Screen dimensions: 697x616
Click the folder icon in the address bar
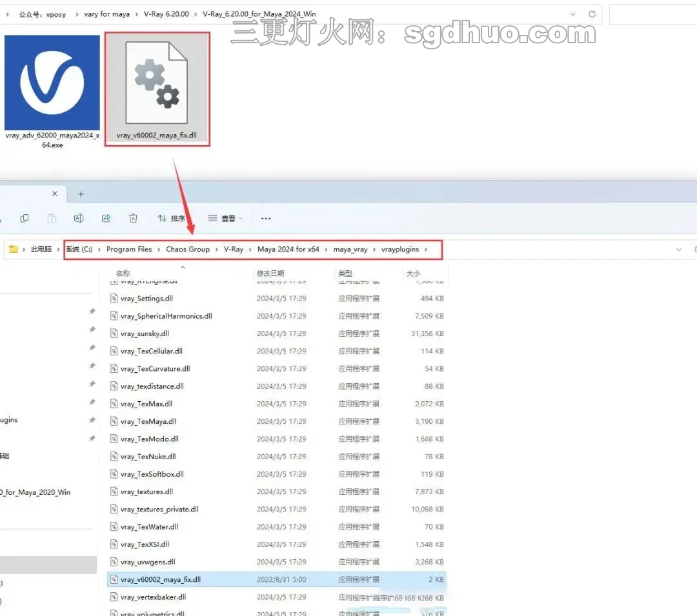coord(14,249)
